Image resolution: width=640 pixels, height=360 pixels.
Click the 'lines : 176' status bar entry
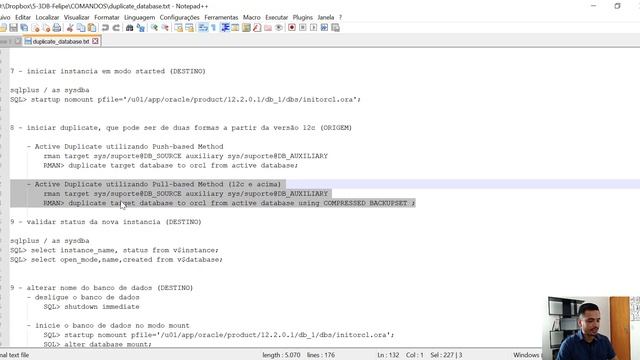(x=321, y=355)
